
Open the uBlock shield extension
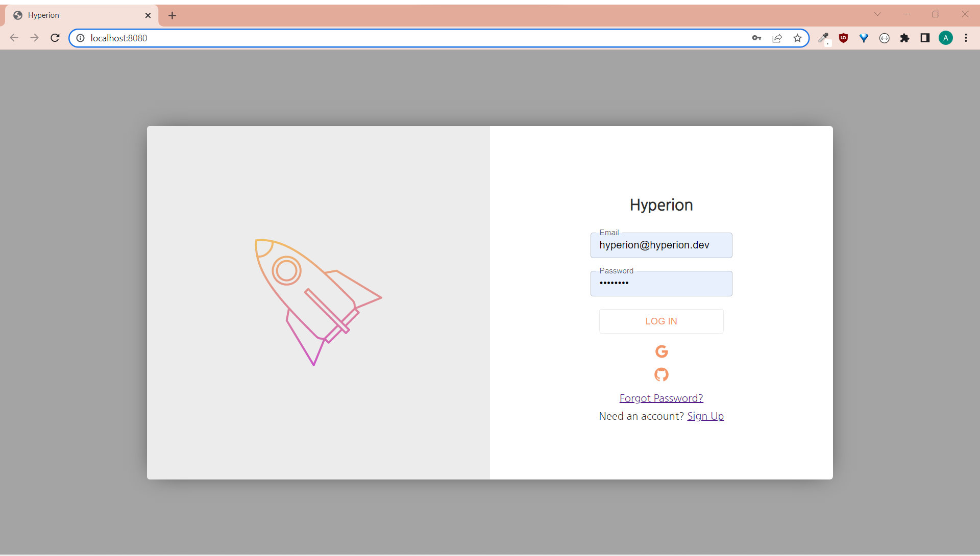(x=844, y=38)
